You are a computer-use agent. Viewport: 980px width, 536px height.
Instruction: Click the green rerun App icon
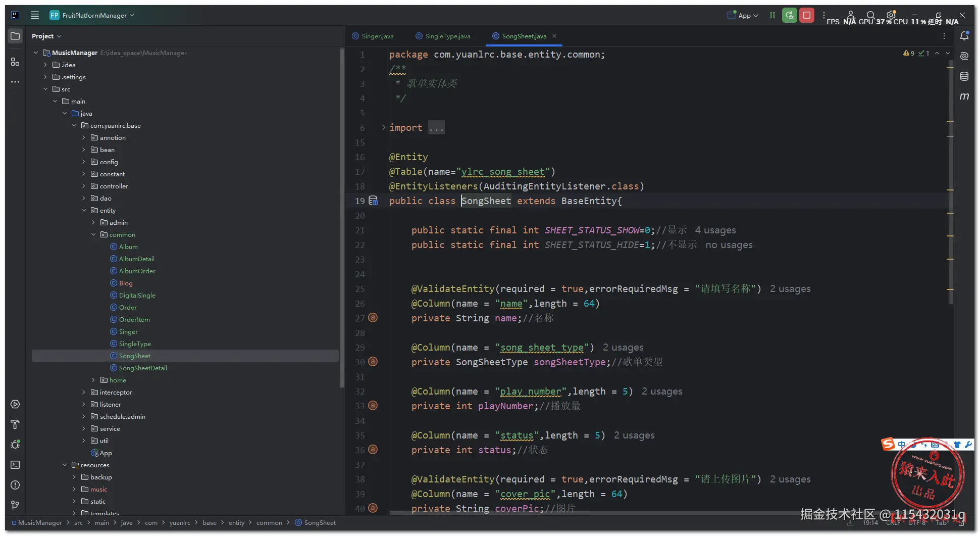tap(790, 15)
